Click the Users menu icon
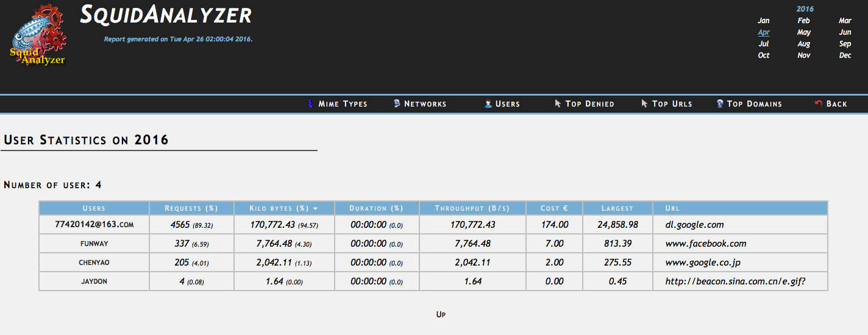The height and width of the screenshot is (335, 868). 488,104
